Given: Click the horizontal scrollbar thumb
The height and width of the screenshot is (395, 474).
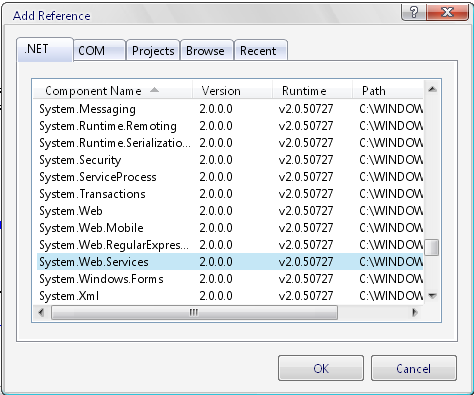Looking at the screenshot, I should 194,313.
